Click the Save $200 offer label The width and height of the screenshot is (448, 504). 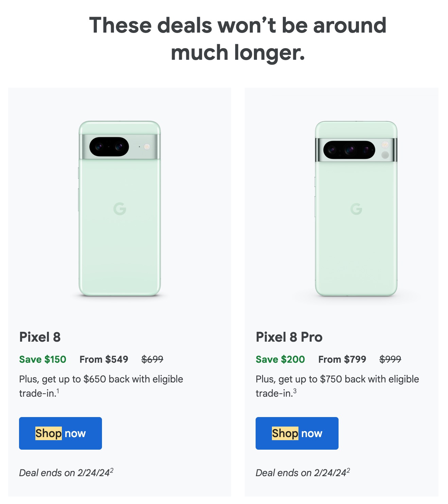coord(280,359)
